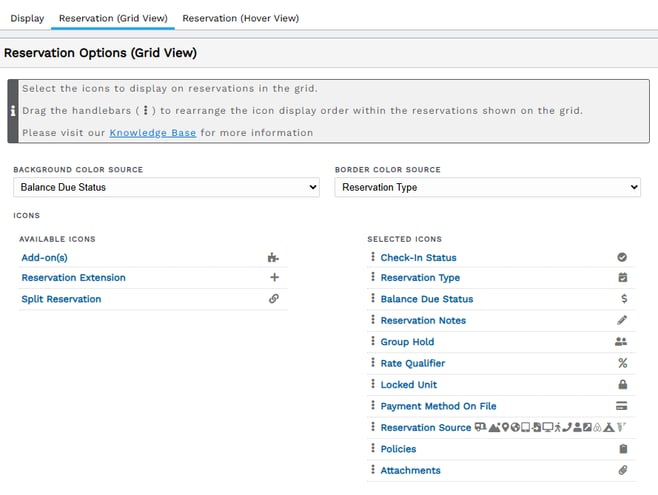Image resolution: width=658 pixels, height=495 pixels.
Task: Open the Background Color Source dropdown
Action: (x=167, y=187)
